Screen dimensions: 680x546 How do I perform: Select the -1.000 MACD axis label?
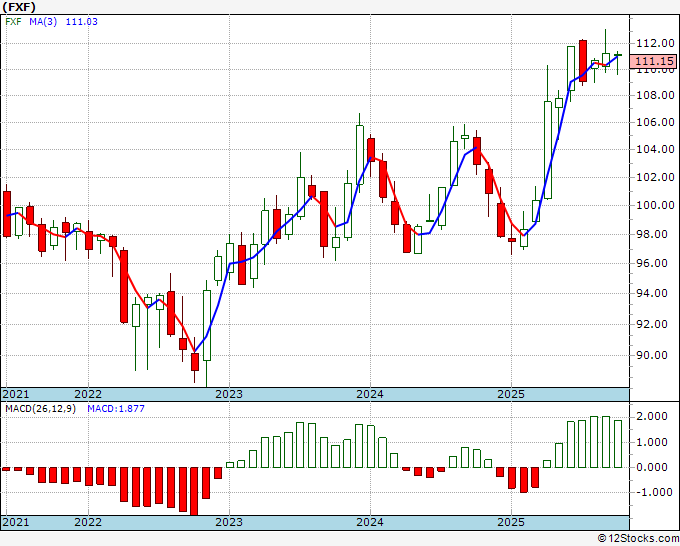point(652,492)
